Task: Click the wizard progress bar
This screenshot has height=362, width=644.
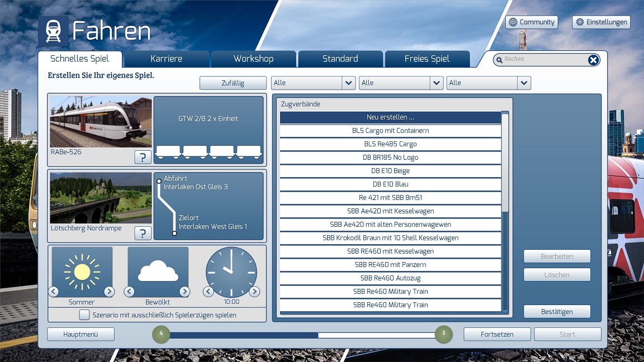Action: [x=302, y=335]
